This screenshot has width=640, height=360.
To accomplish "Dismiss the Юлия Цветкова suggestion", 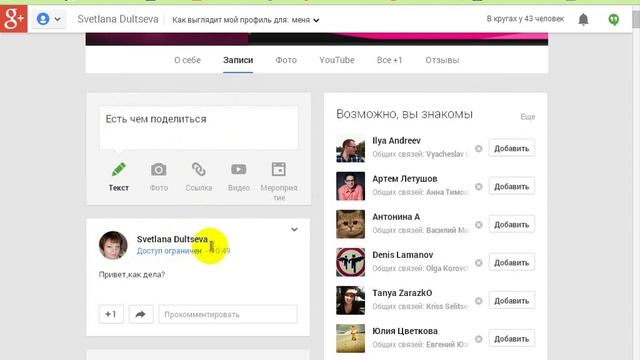I will (478, 339).
